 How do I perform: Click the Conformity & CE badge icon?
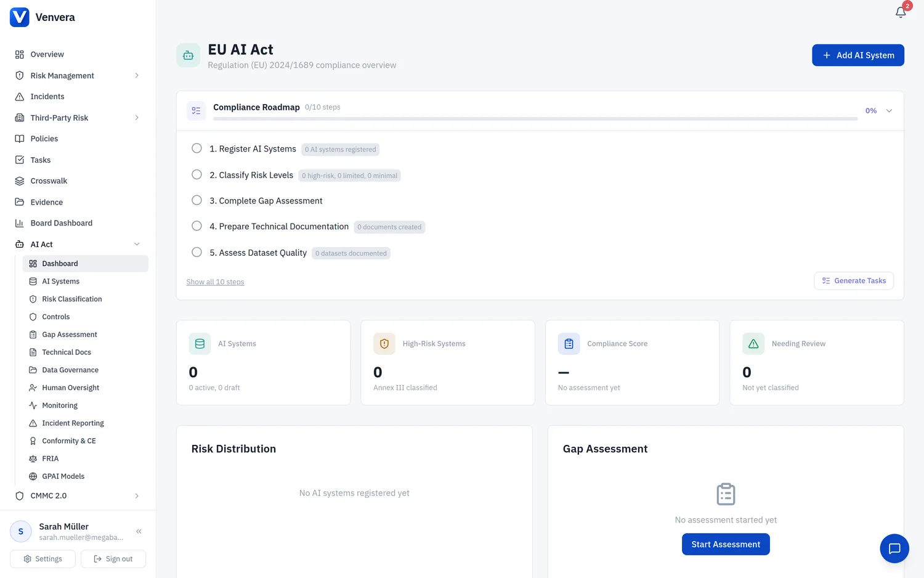(33, 441)
